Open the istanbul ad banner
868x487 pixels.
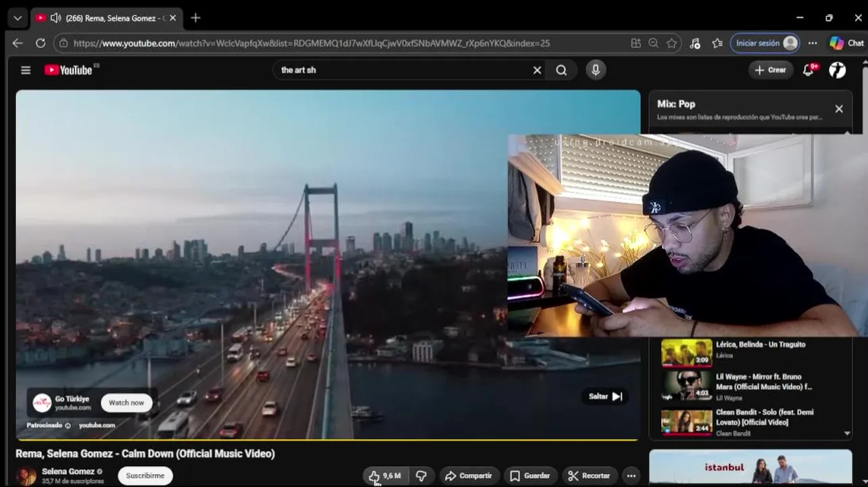(x=750, y=468)
